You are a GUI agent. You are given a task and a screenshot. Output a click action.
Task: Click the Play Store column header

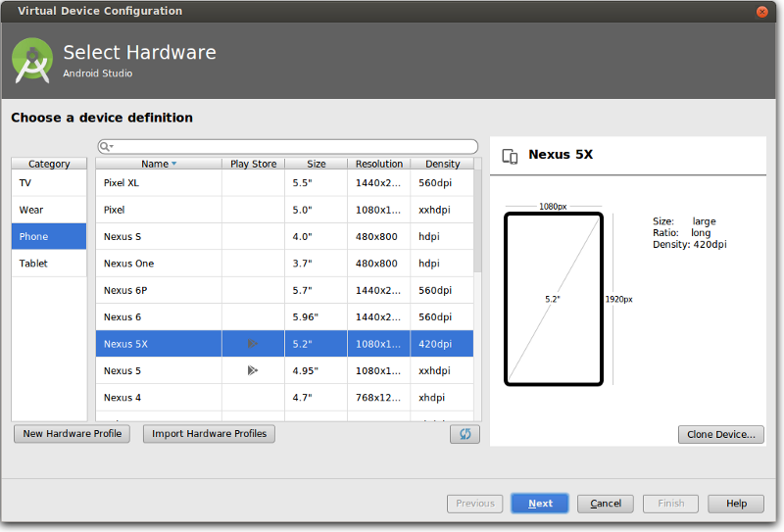(253, 164)
